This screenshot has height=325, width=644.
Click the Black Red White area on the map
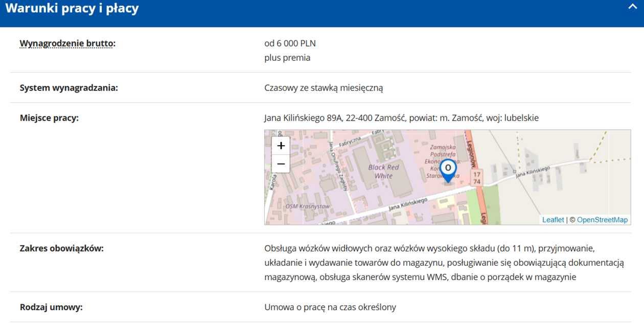click(x=383, y=170)
